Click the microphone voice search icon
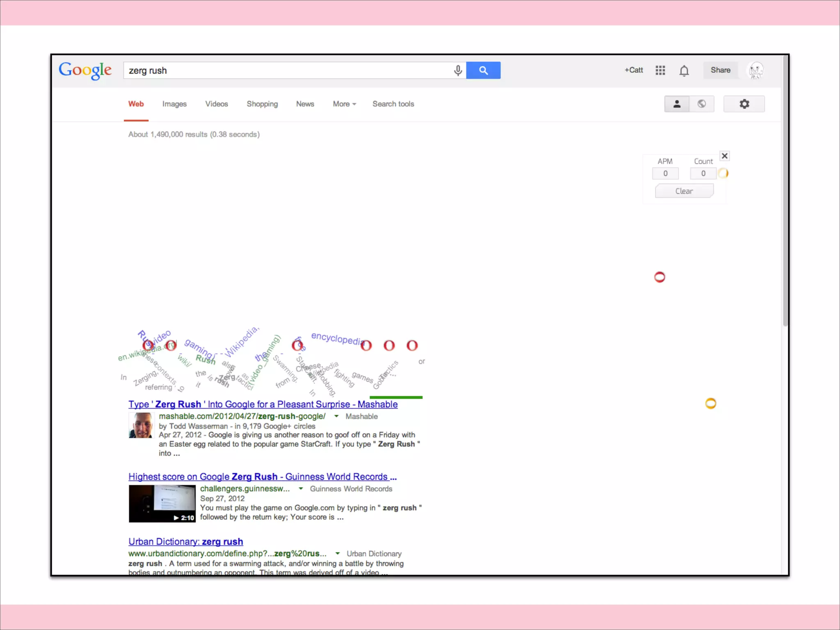The image size is (840, 630). [x=458, y=71]
